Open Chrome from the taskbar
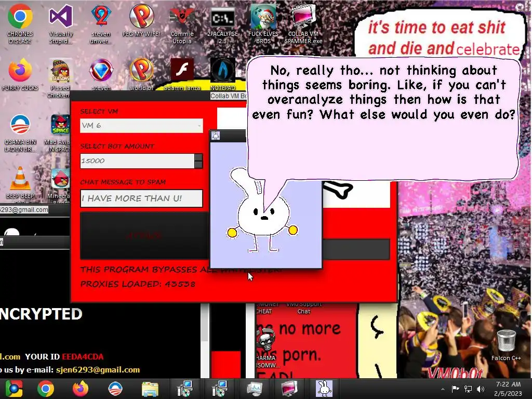The height and width of the screenshot is (399, 532). (46, 389)
